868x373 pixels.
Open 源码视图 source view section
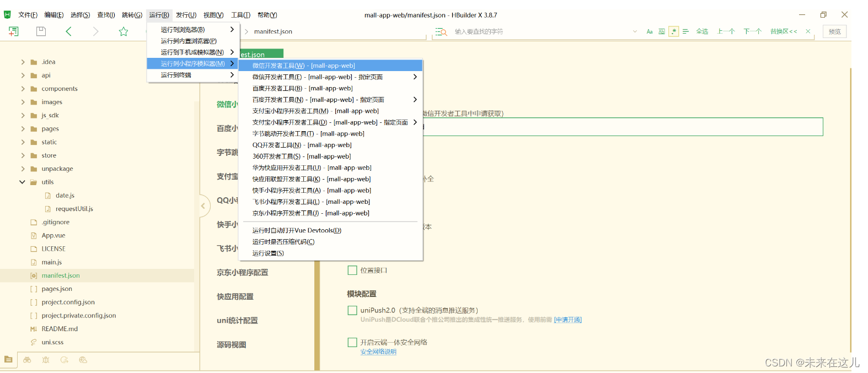tap(232, 345)
